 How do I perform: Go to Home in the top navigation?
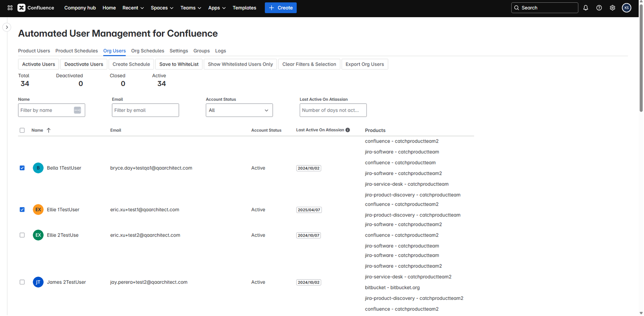pos(109,8)
